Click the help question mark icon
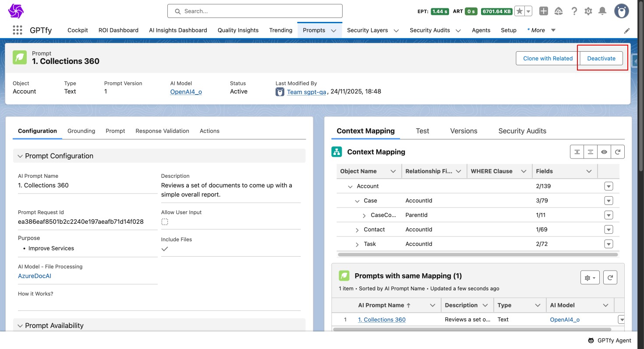This screenshot has width=644, height=349. click(574, 11)
